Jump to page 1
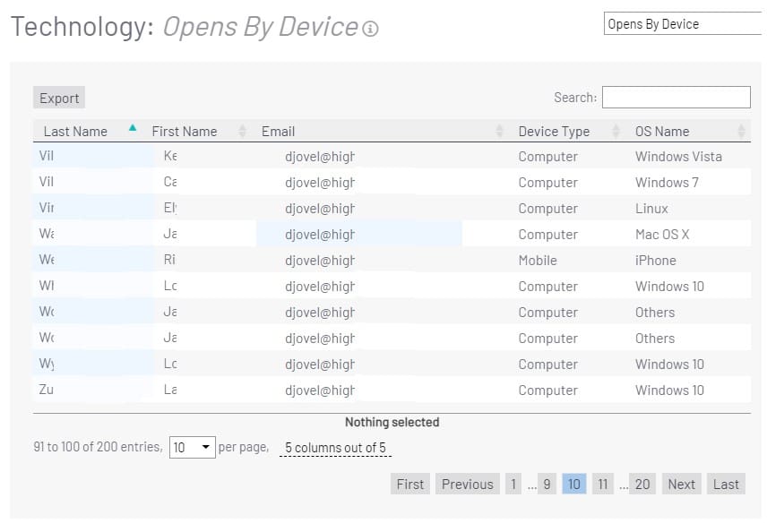This screenshot has height=532, width=767. pos(513,485)
